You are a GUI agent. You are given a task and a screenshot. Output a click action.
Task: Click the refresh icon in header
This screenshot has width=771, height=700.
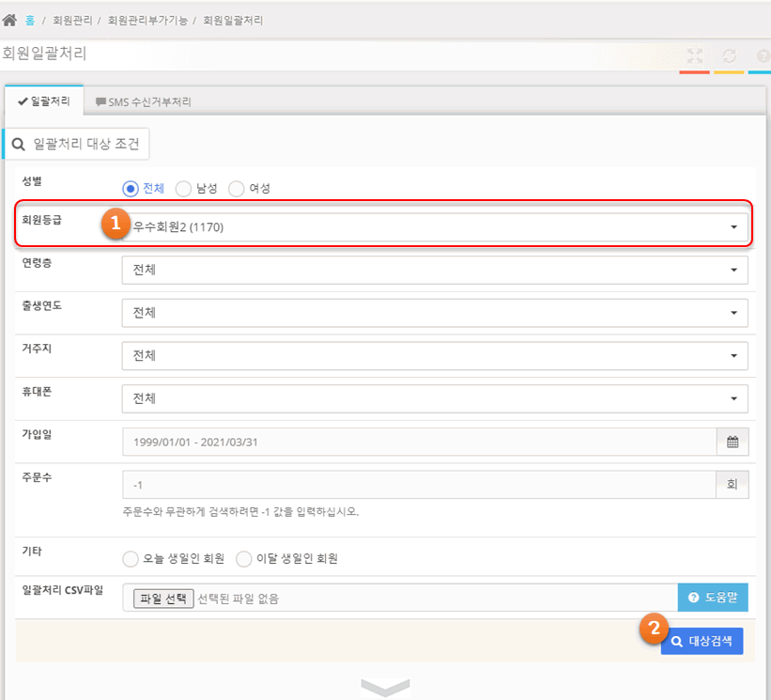729,55
